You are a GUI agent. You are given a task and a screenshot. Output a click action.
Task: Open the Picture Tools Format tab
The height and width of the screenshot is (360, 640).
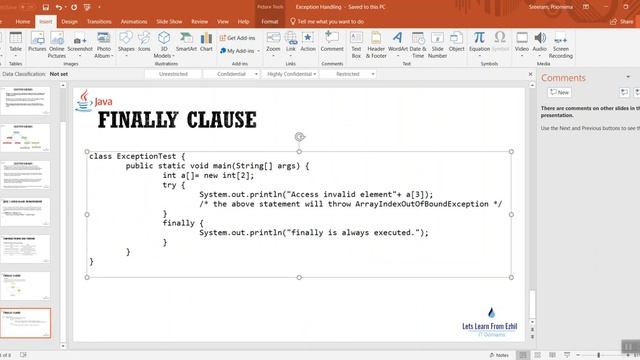point(269,22)
